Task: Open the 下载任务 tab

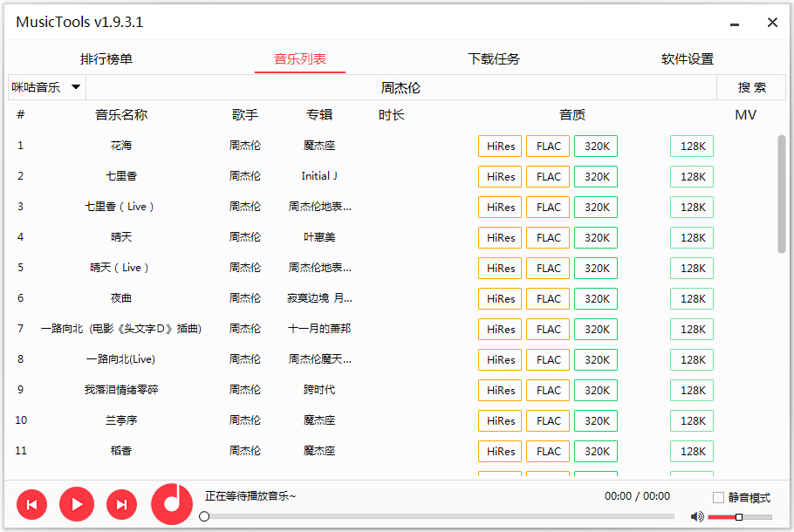Action: (494, 58)
